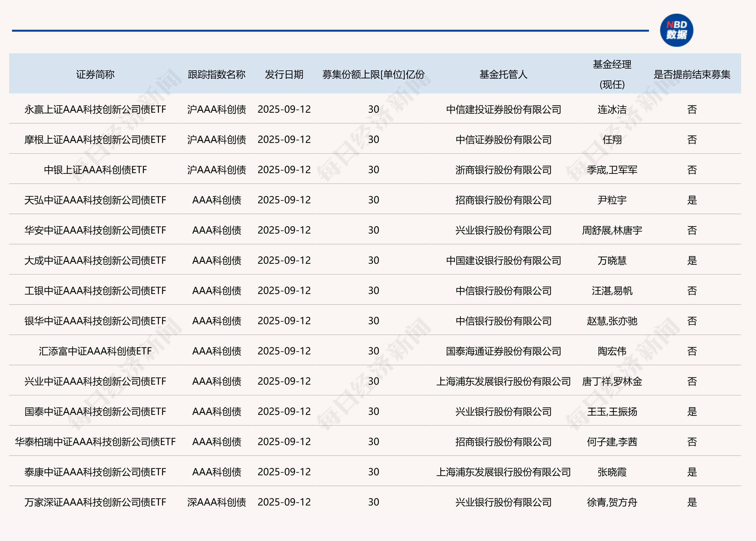Select fund manager 周舒展,林唐宇 cell
Viewport: 756px width, 541px height.
pyautogui.click(x=612, y=230)
